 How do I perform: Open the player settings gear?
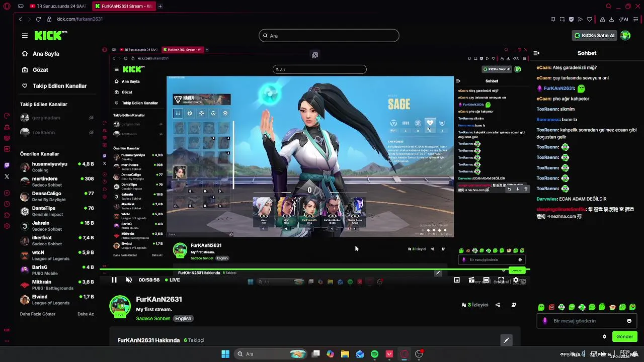point(516,280)
